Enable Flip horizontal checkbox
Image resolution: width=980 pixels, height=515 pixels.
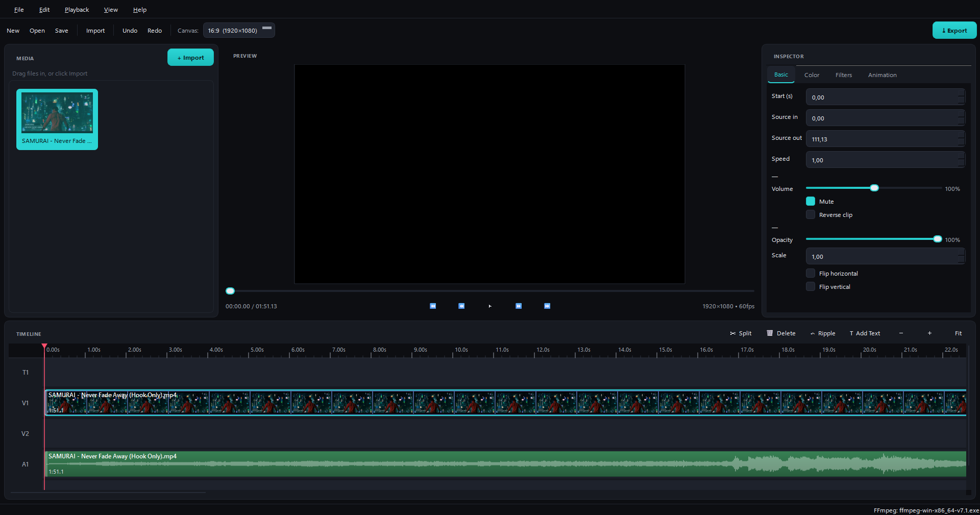click(x=811, y=273)
